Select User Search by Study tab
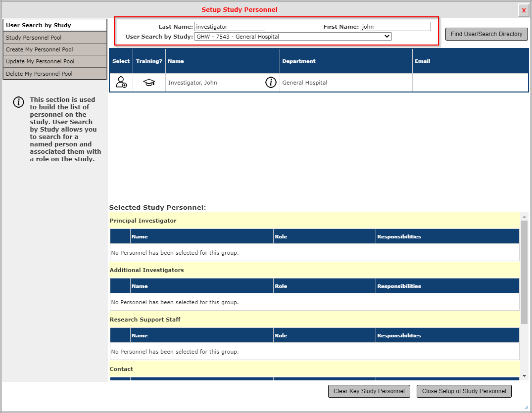Viewport: 532px width, 413px height. click(x=55, y=25)
